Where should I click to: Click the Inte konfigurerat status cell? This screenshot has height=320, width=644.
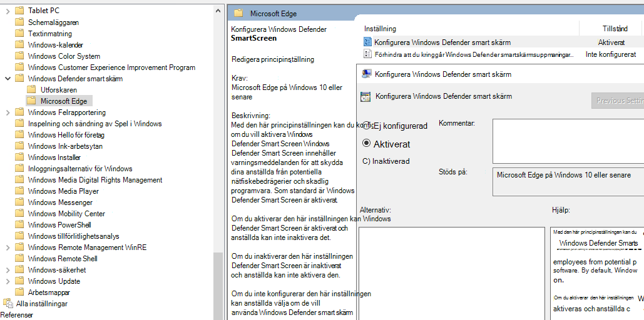tap(611, 54)
